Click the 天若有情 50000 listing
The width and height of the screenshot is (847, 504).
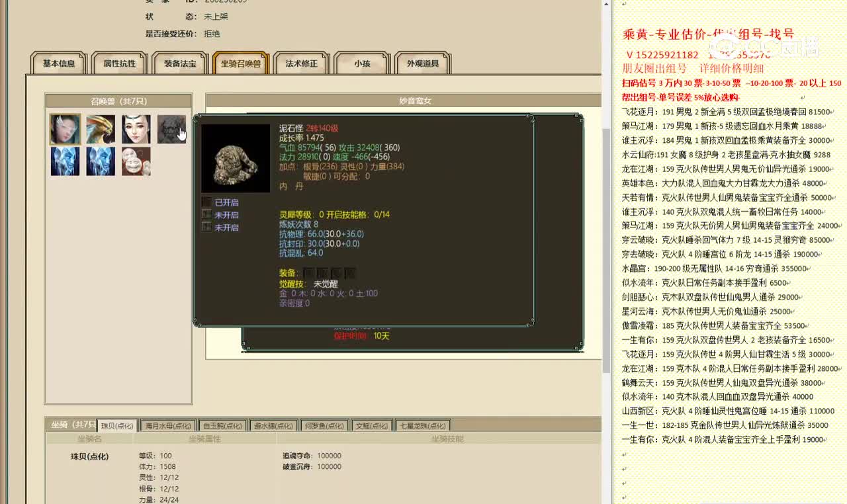pos(729,198)
